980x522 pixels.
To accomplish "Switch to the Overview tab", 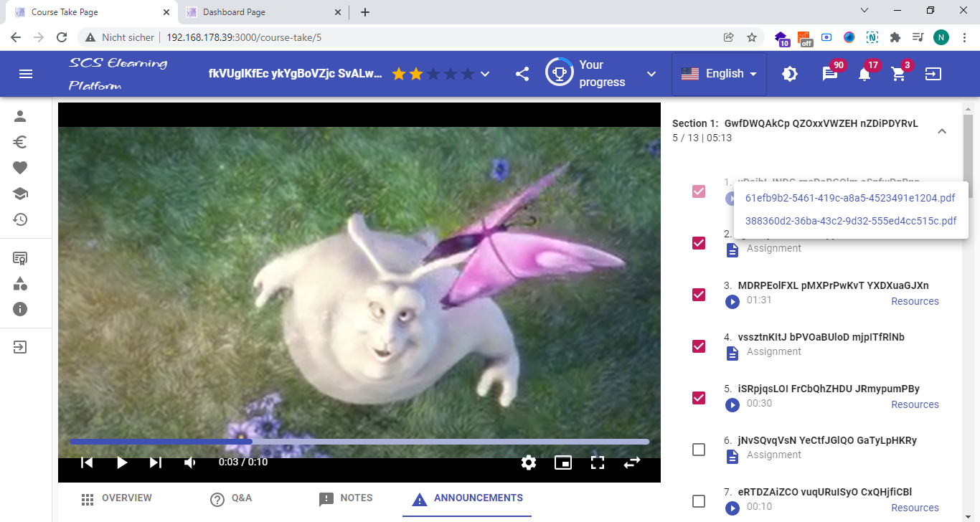I will point(116,498).
